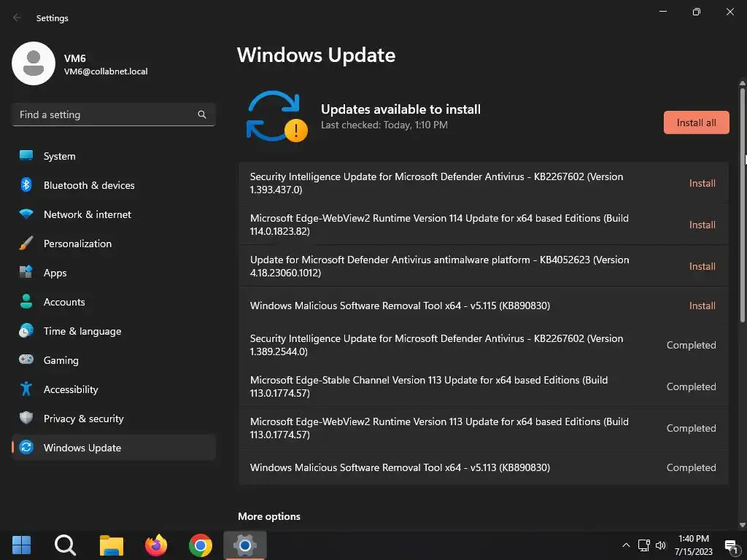Click the volume speaker tray icon
The height and width of the screenshot is (560, 747).
click(661, 545)
